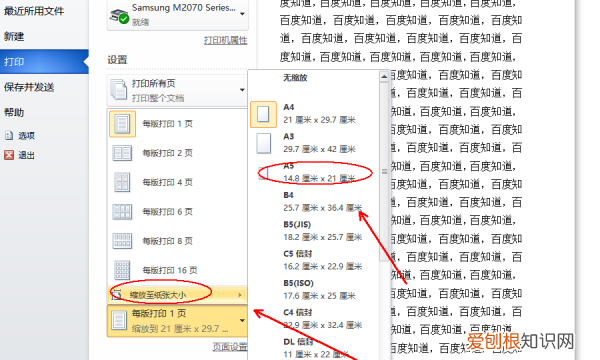
Task: Click paper list scrollbar up arrow
Action: point(384,77)
